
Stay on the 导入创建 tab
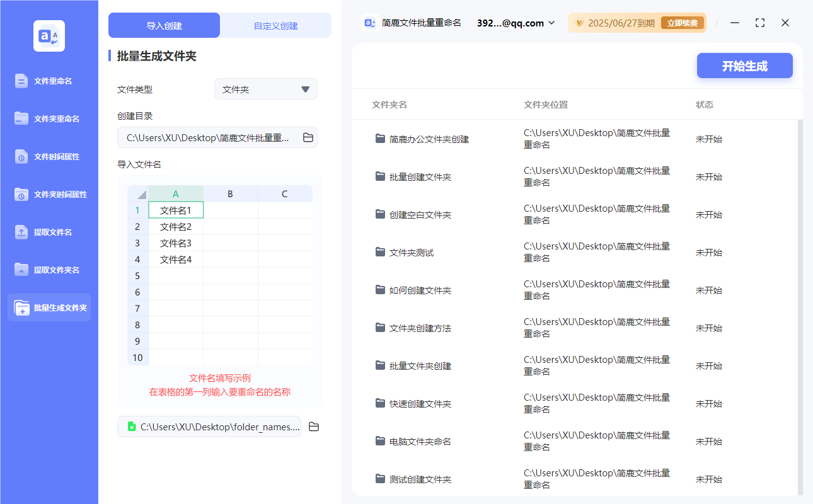click(x=164, y=25)
